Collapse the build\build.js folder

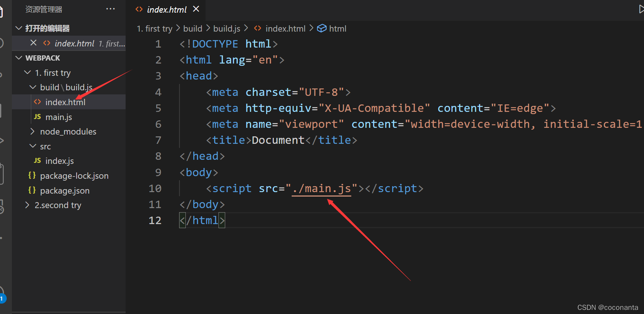(33, 87)
